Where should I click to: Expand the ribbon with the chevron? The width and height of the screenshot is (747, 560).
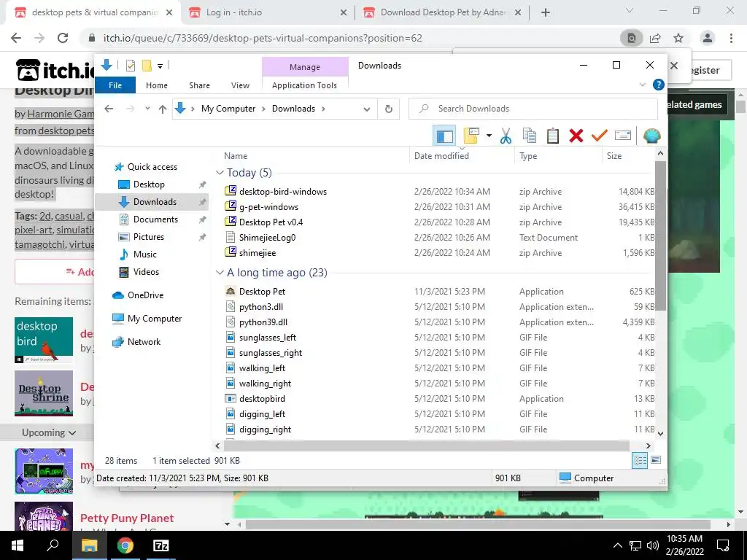click(642, 85)
